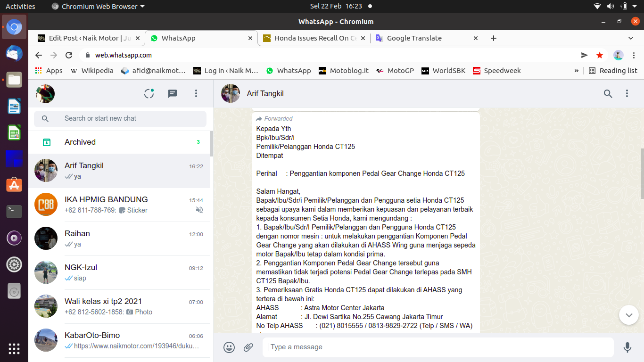644x362 pixels.
Task: Open the conversation options three-dot menu
Action: tap(627, 94)
